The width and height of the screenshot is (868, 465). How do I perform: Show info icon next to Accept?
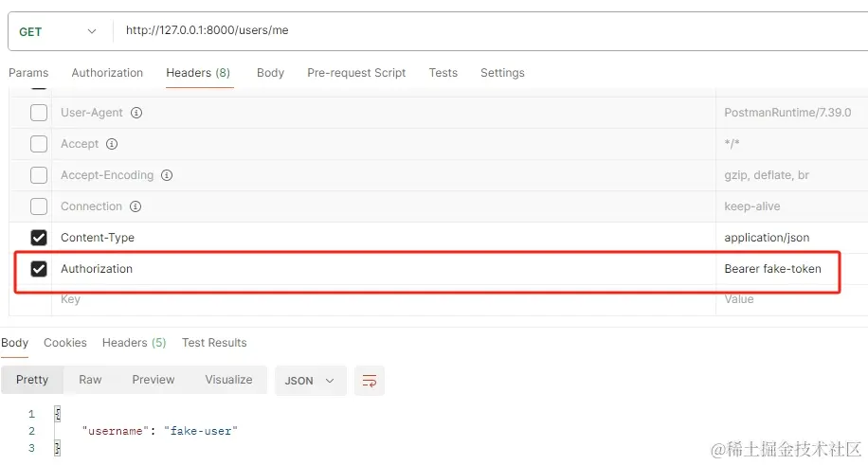(112, 144)
